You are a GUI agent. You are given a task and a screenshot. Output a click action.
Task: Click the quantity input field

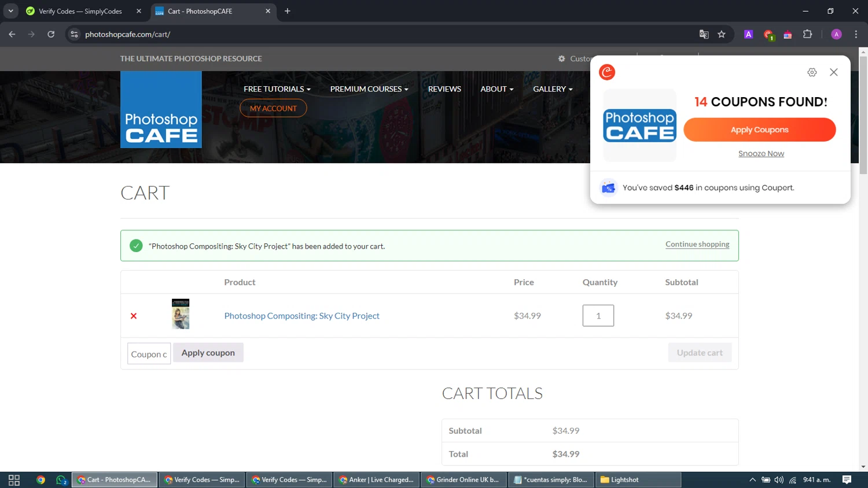[598, 316]
